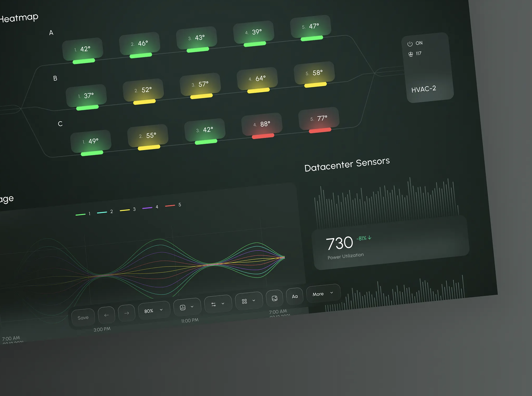Click the back arrow in the toolbar

tap(106, 315)
